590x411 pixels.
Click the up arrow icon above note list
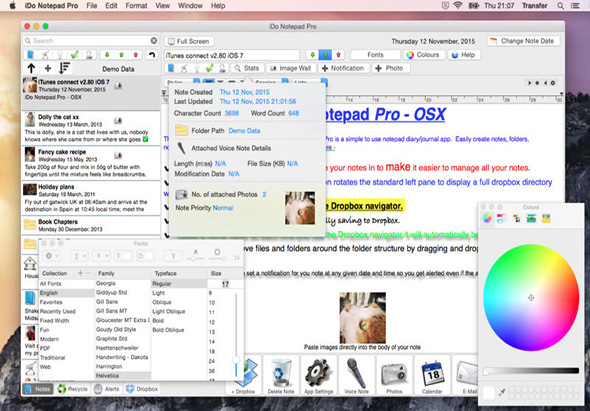31,68
